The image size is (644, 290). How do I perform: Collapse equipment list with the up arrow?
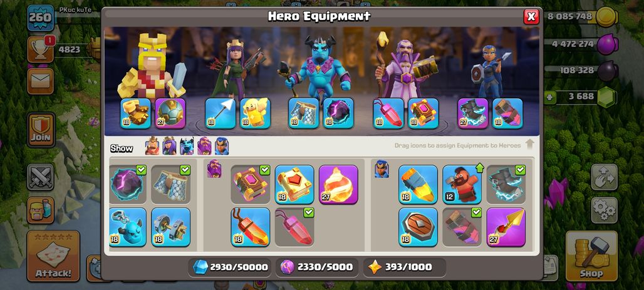click(x=530, y=144)
